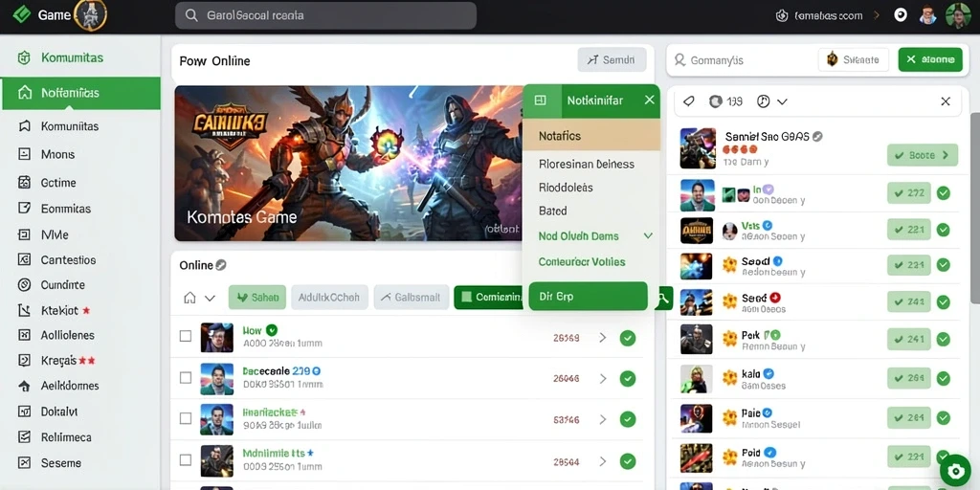This screenshot has height=490, width=980.
Task: Click the Aelikdornes sidebar icon
Action: (x=24, y=386)
